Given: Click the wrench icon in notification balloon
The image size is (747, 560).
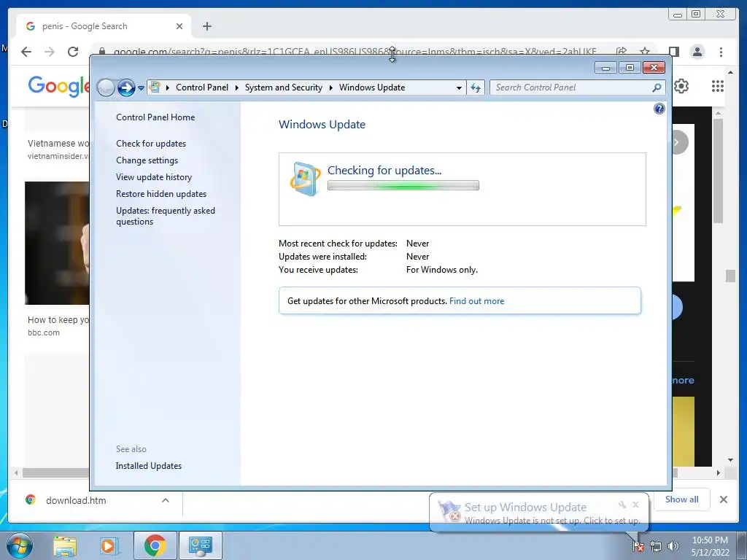Looking at the screenshot, I should tap(622, 505).
